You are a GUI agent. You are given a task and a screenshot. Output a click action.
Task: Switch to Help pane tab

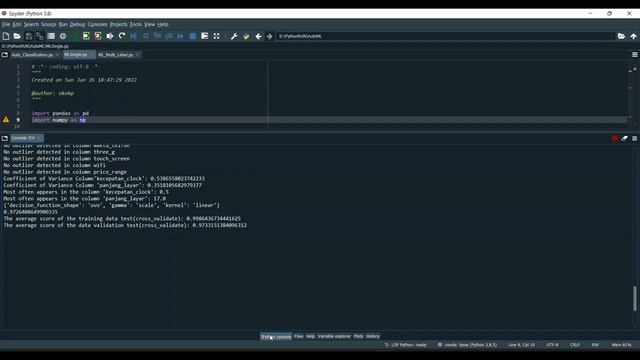click(x=311, y=336)
